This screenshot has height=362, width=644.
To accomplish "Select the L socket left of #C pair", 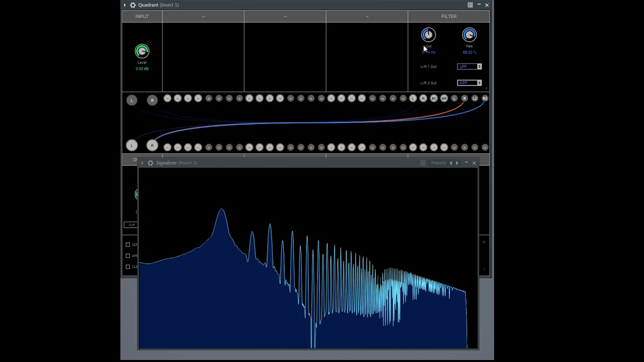I will (413, 99).
